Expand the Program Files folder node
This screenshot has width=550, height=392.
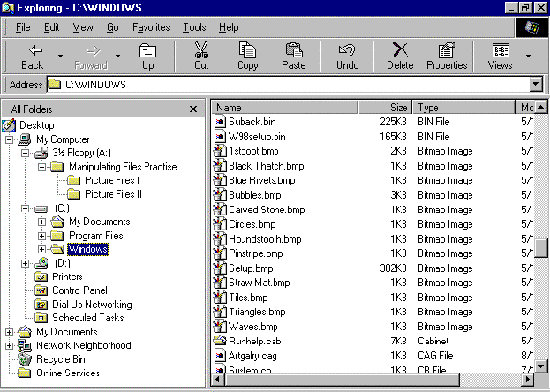coord(41,236)
